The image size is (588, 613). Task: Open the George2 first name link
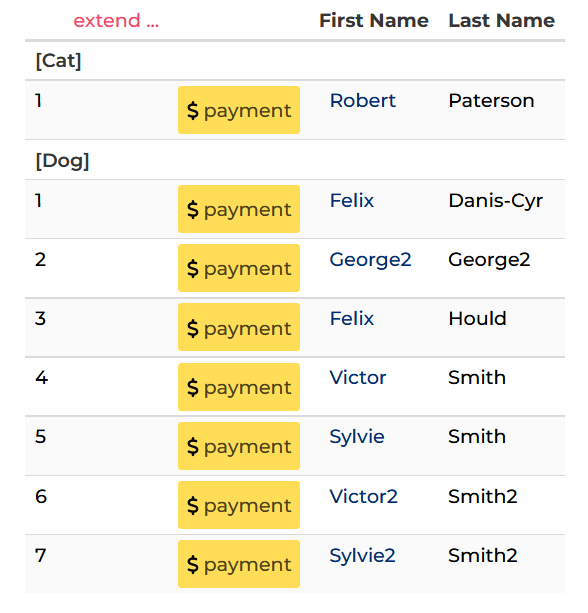click(370, 260)
